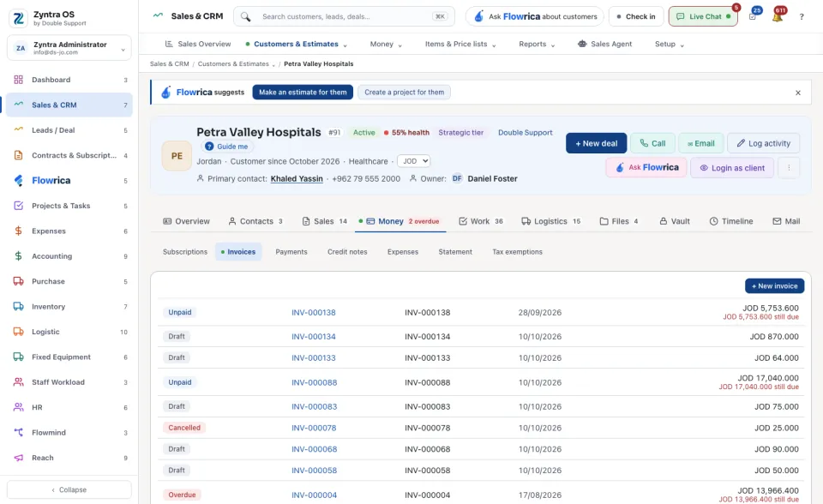This screenshot has height=504, width=823.
Task: Open Staff Workload module
Action: click(x=69, y=382)
